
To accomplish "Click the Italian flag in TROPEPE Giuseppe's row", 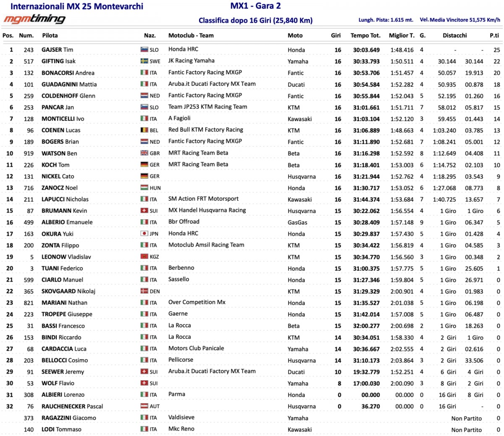I will click(x=144, y=314).
